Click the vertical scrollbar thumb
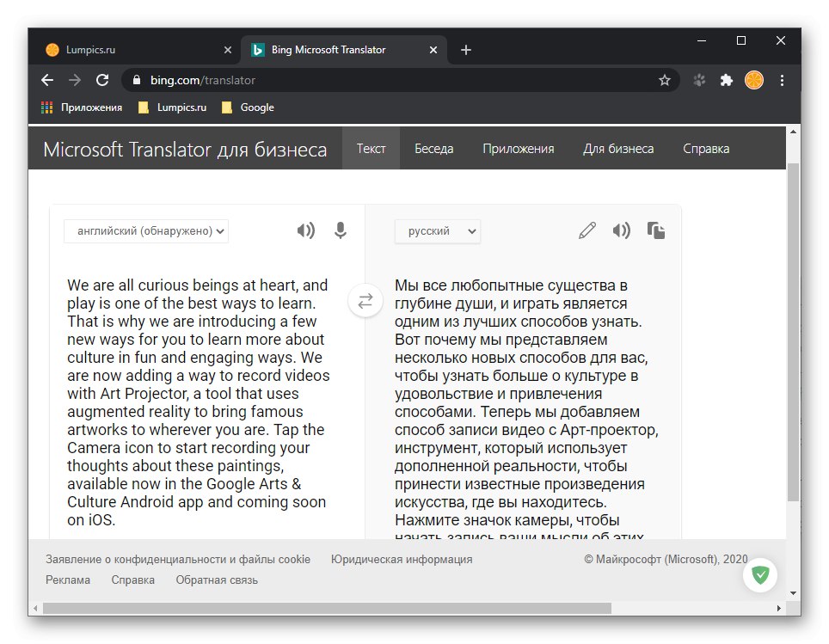The height and width of the screenshot is (644, 829). coord(793,332)
